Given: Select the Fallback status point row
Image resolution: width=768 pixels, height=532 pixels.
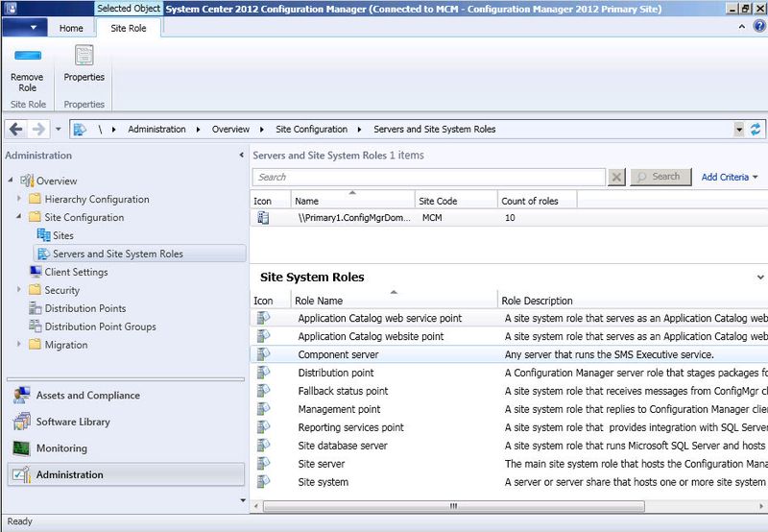Looking at the screenshot, I should (x=509, y=391).
